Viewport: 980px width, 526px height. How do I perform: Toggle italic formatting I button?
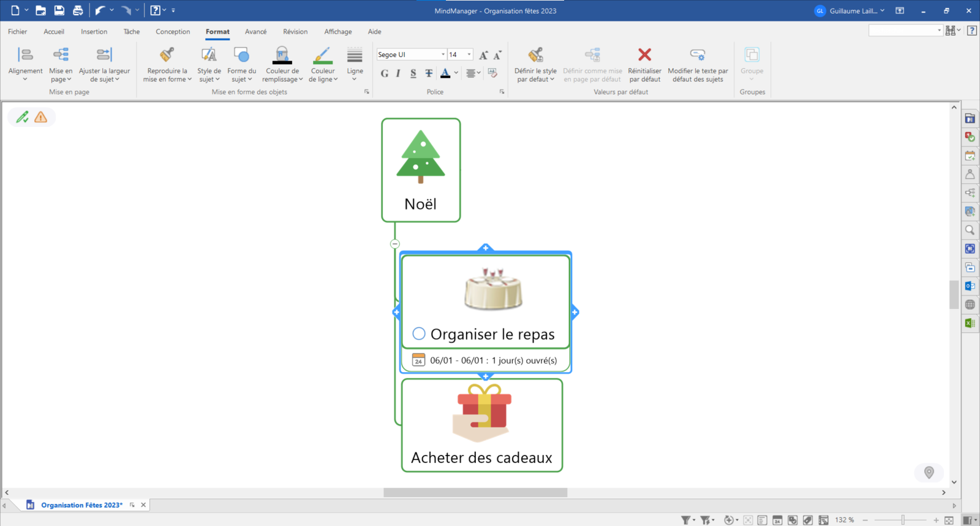tap(398, 74)
